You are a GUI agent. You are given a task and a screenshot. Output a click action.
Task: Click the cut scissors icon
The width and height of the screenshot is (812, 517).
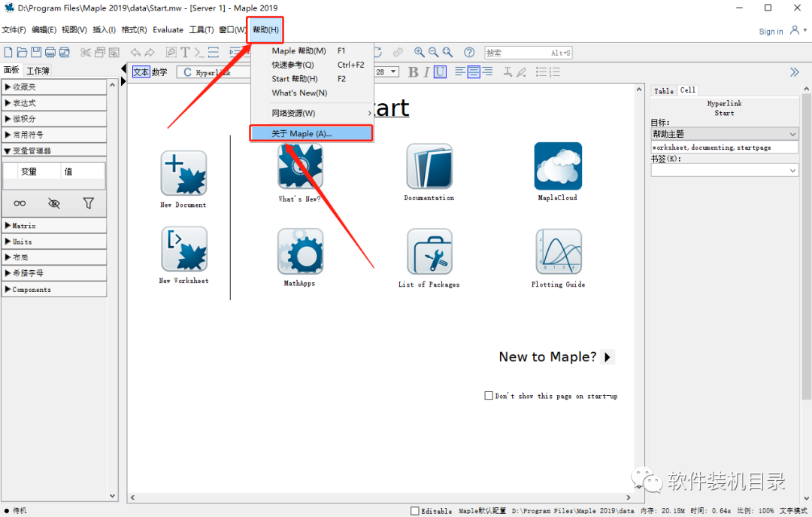[86, 53]
